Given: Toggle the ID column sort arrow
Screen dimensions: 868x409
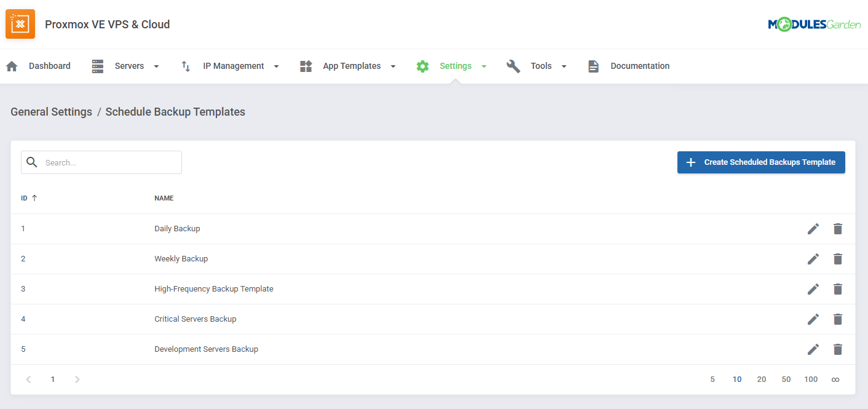Looking at the screenshot, I should pos(34,197).
